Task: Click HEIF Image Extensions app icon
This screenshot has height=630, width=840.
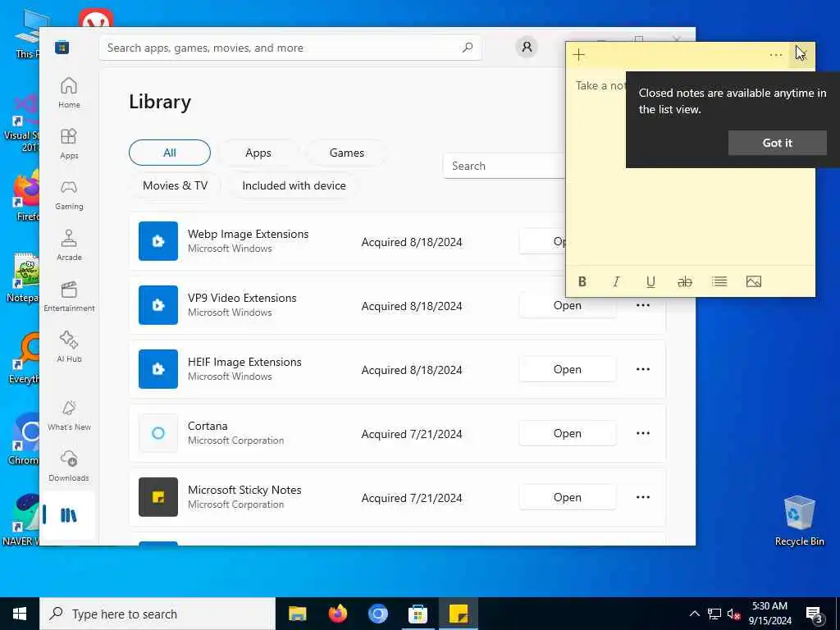Action: point(158,369)
